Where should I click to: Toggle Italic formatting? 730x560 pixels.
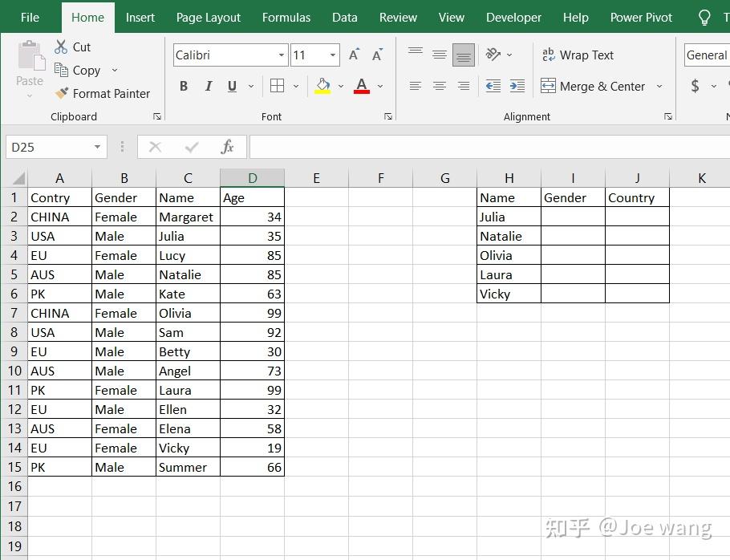tap(208, 86)
